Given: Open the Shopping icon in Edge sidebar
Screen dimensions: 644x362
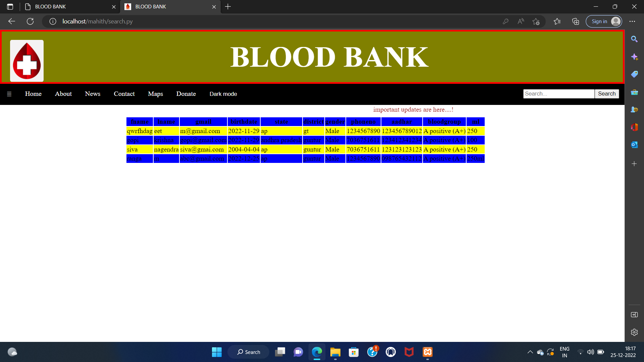Looking at the screenshot, I should click(x=634, y=74).
